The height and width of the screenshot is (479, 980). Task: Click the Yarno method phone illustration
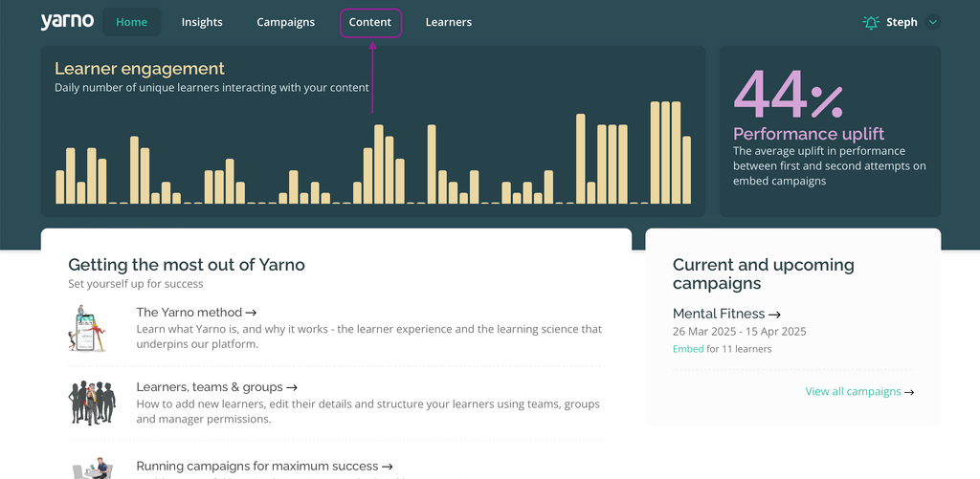pos(87,329)
